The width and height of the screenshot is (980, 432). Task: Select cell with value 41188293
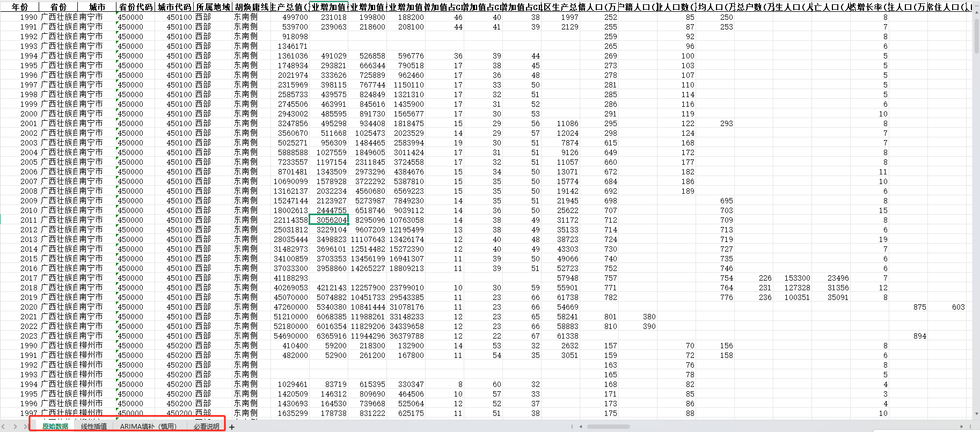tap(290, 278)
